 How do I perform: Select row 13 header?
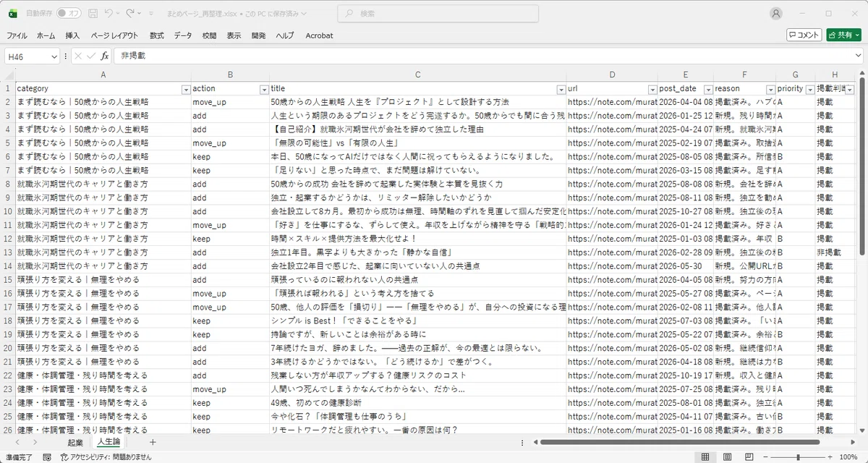pyautogui.click(x=8, y=252)
